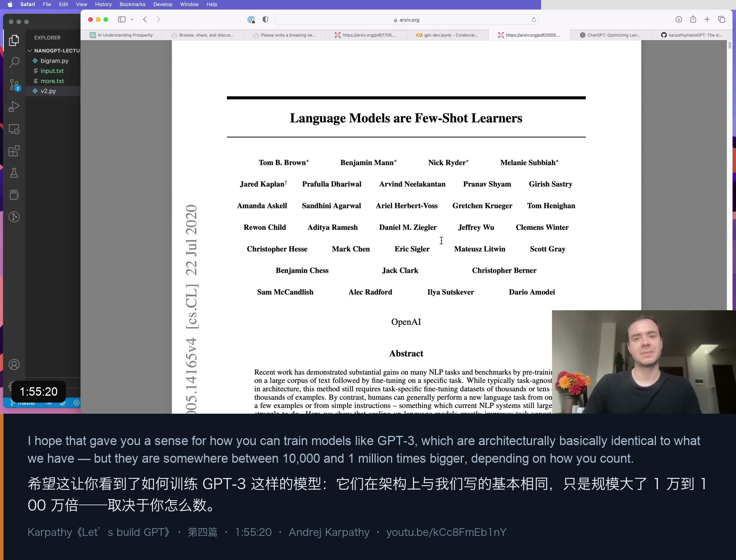Open the Safari privacy report shield
Image resolution: width=736 pixels, height=560 pixels.
265,20
